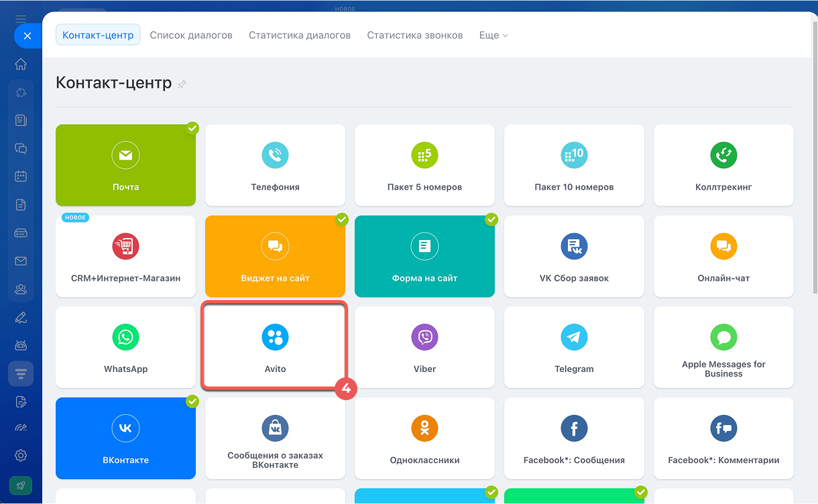Close the slider with X button

[27, 36]
